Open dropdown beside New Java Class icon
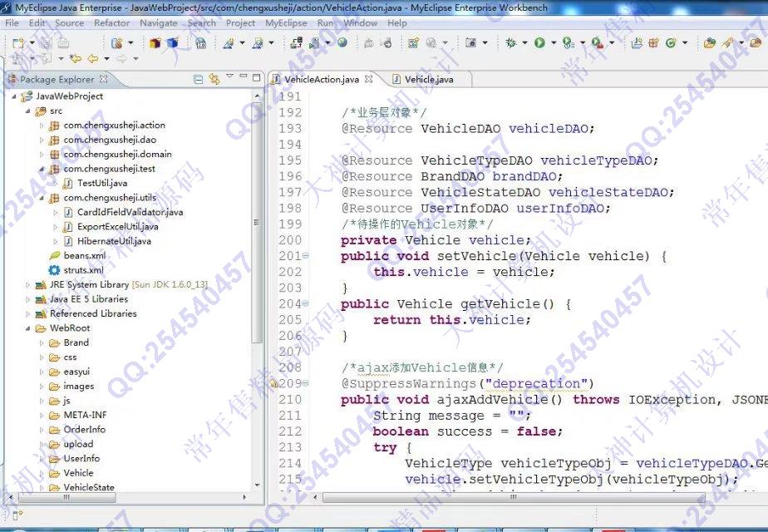This screenshot has height=532, width=768. pos(685,42)
